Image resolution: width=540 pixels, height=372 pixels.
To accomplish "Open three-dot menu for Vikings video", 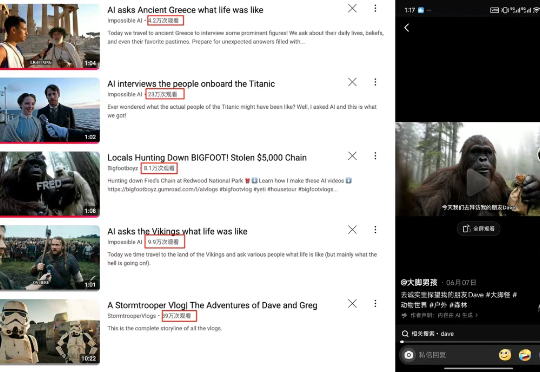I will [x=375, y=230].
